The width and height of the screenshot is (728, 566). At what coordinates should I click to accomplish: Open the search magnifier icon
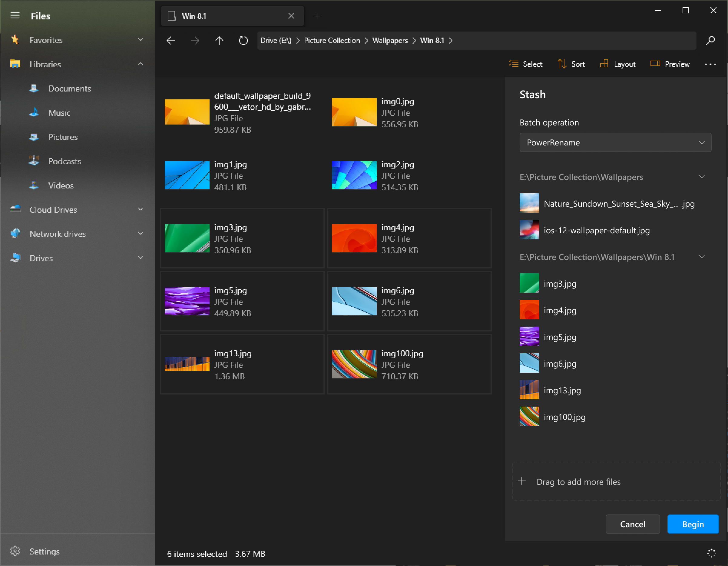click(x=710, y=41)
